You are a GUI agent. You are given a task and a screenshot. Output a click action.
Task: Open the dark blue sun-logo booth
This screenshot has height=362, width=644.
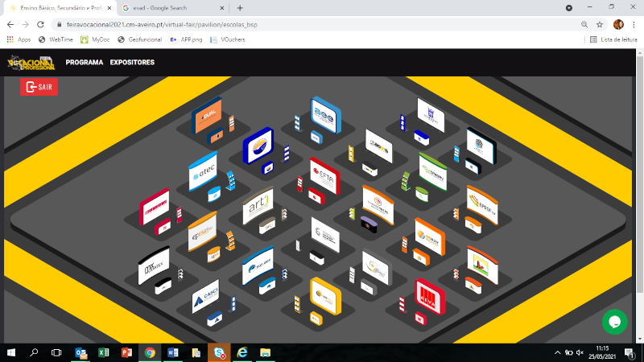(x=258, y=146)
